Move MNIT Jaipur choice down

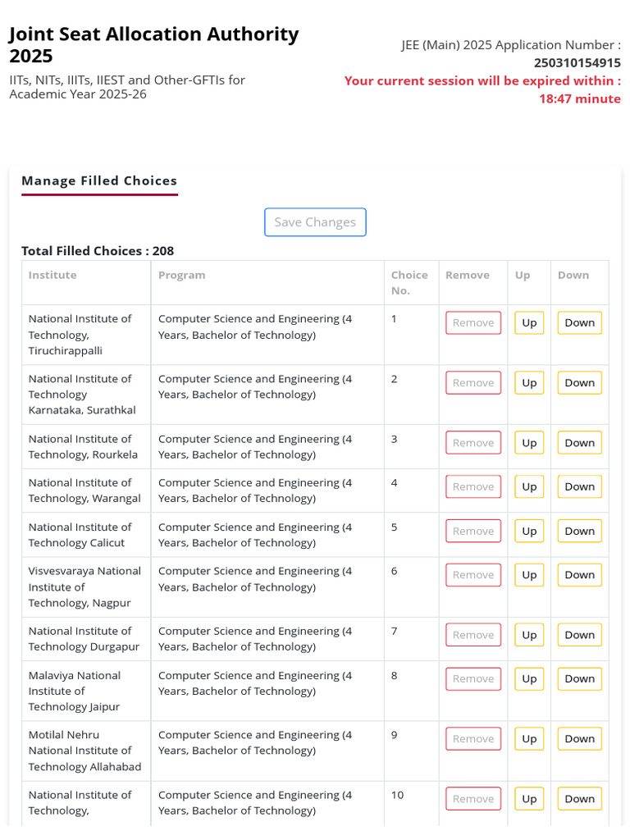[579, 679]
